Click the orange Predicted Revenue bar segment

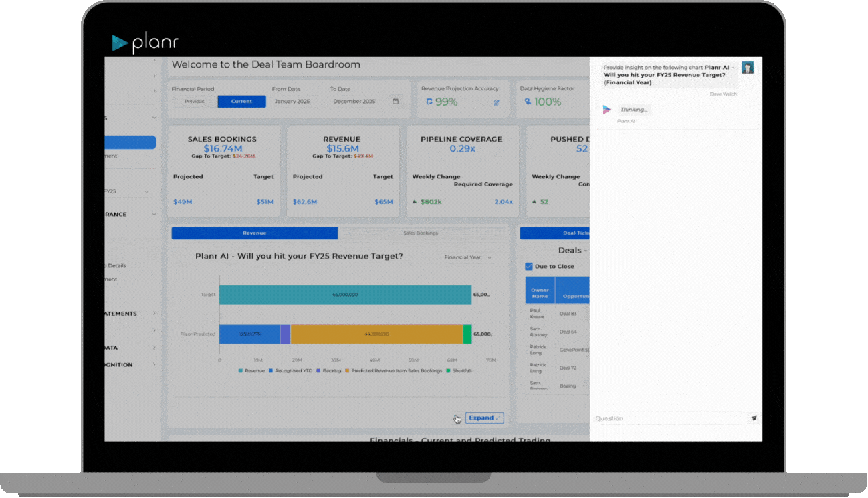[376, 334]
